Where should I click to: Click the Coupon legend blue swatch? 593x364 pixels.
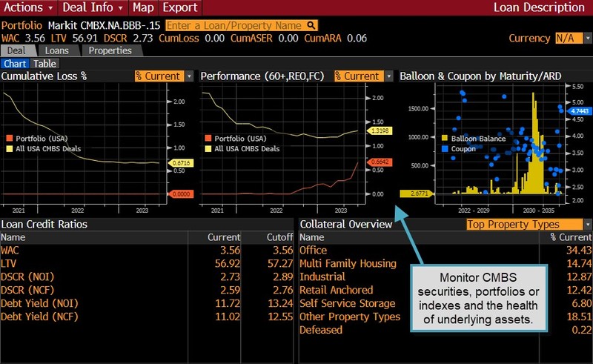point(445,149)
